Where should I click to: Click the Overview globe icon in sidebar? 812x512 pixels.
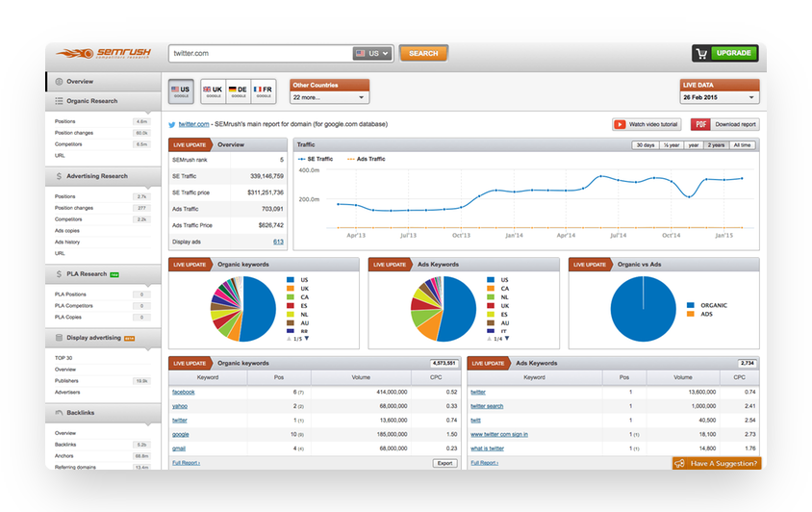pos(59,82)
